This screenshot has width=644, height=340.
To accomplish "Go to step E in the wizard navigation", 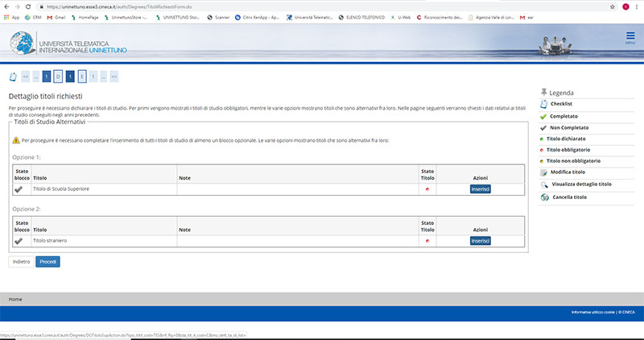I will 82,77.
